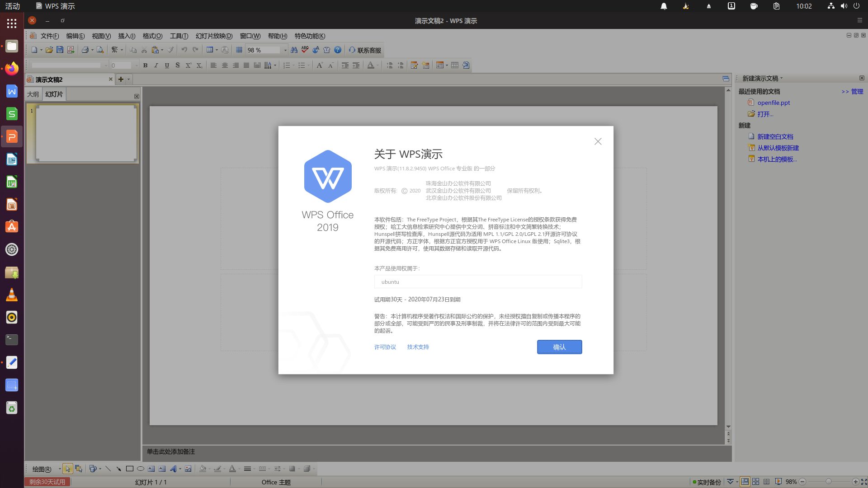Select the Rectangle shape tool
The image size is (868, 488).
coord(130,469)
